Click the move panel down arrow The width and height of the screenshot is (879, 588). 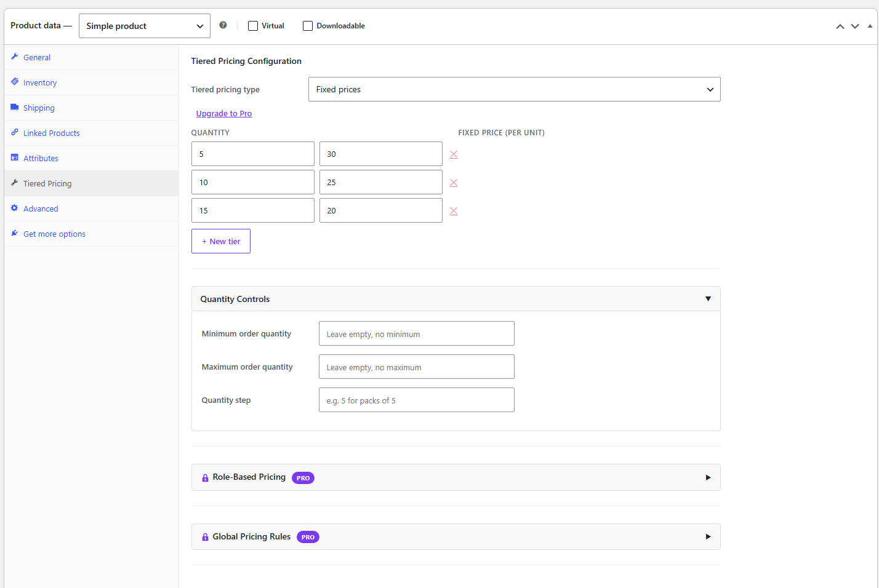[x=855, y=26]
